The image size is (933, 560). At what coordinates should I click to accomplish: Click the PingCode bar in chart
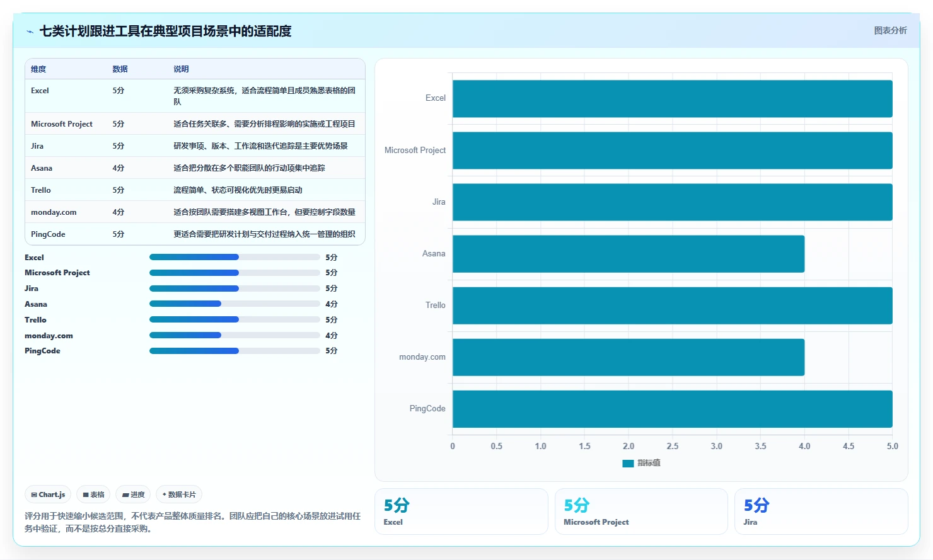pyautogui.click(x=673, y=409)
